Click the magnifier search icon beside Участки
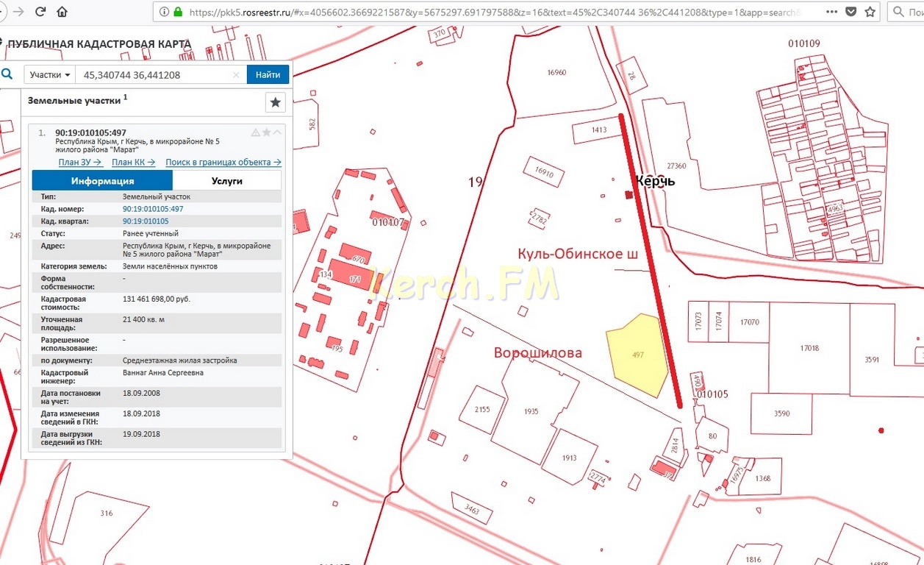The height and width of the screenshot is (565, 924). pyautogui.click(x=7, y=74)
